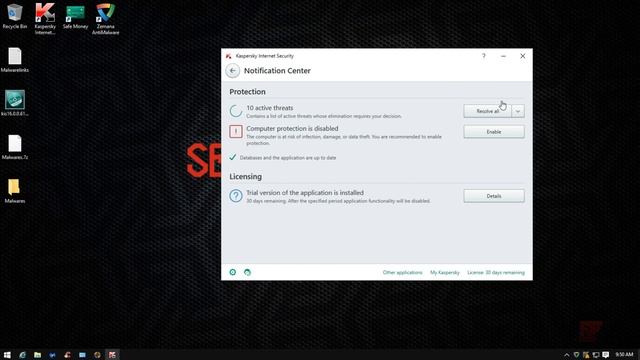Click the trial version question mark icon
Image resolution: width=640 pixels, height=360 pixels.
click(x=236, y=196)
